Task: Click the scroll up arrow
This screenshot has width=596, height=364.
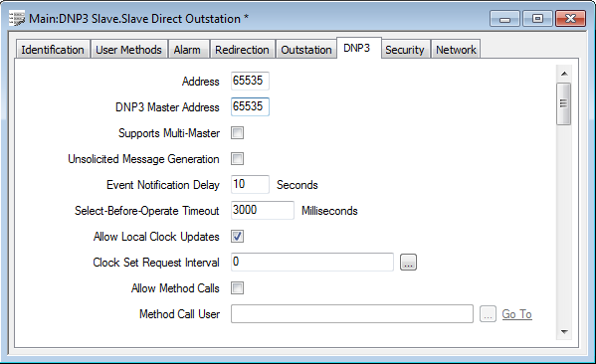Action: point(564,74)
